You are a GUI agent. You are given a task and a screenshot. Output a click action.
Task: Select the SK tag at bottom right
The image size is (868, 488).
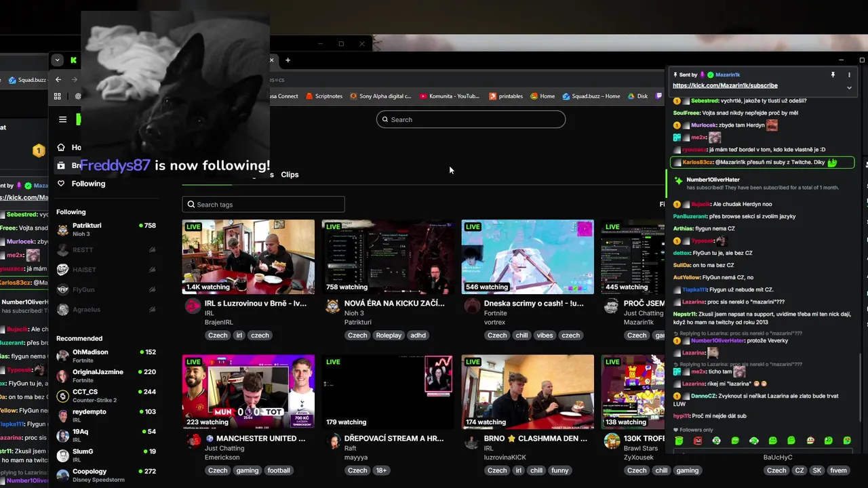point(816,470)
